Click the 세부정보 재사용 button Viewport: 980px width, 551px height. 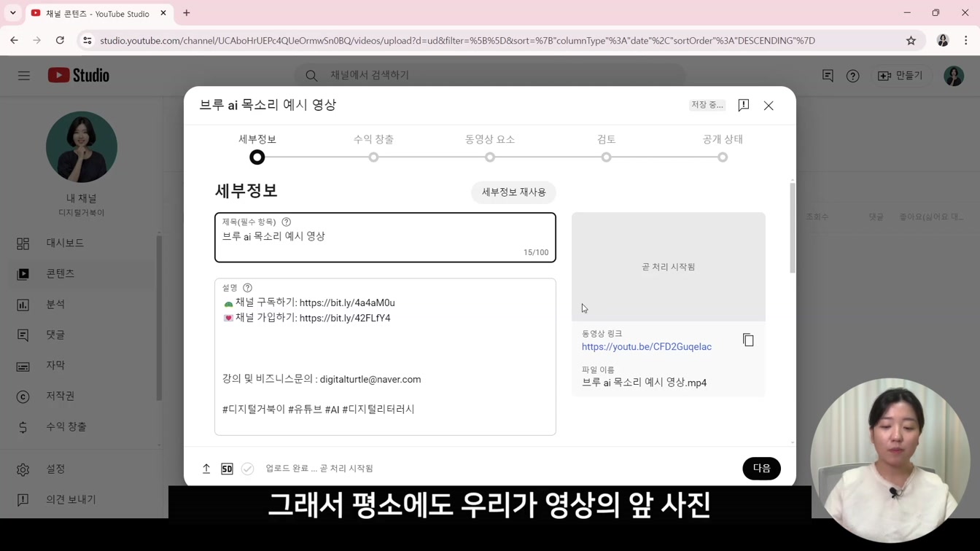513,192
